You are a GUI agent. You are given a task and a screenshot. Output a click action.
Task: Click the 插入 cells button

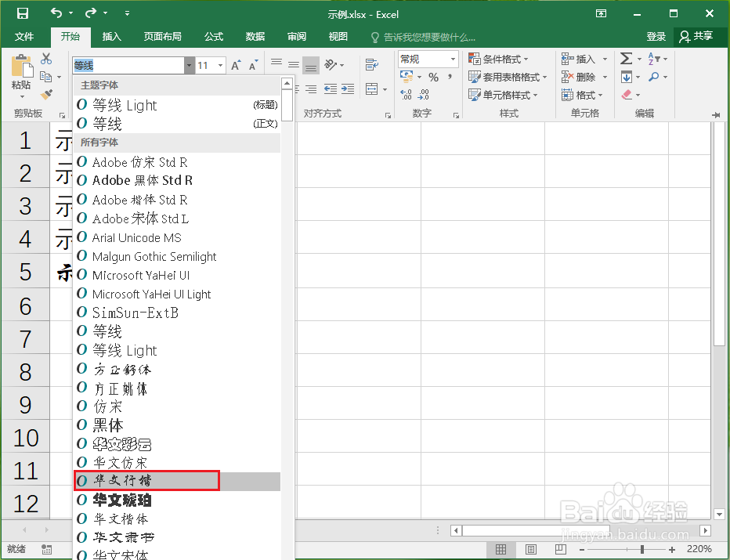click(x=579, y=59)
